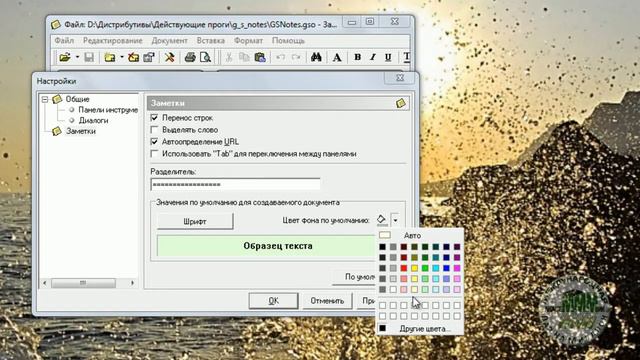
Task: Select Панели инструментов in settings tree
Action: point(108,110)
